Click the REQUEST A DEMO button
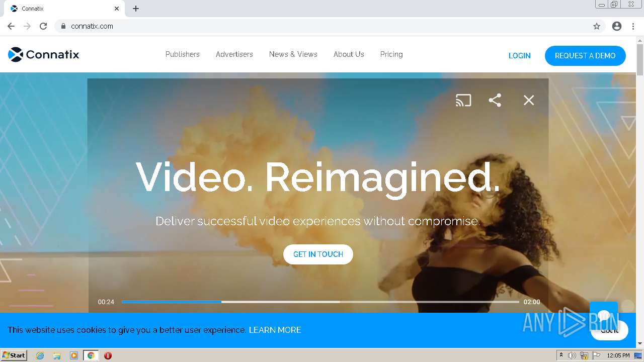 point(585,56)
